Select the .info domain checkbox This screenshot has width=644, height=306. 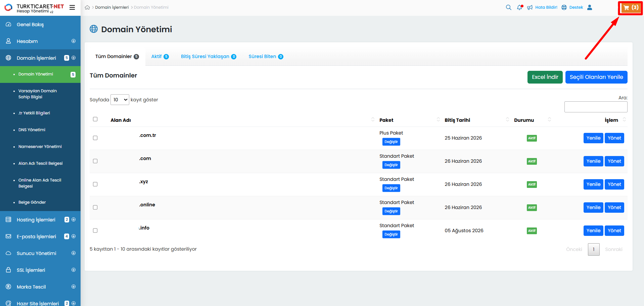click(x=95, y=231)
